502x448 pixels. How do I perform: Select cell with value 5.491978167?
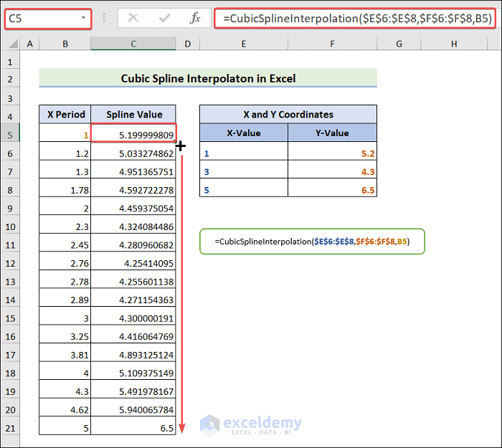133,389
